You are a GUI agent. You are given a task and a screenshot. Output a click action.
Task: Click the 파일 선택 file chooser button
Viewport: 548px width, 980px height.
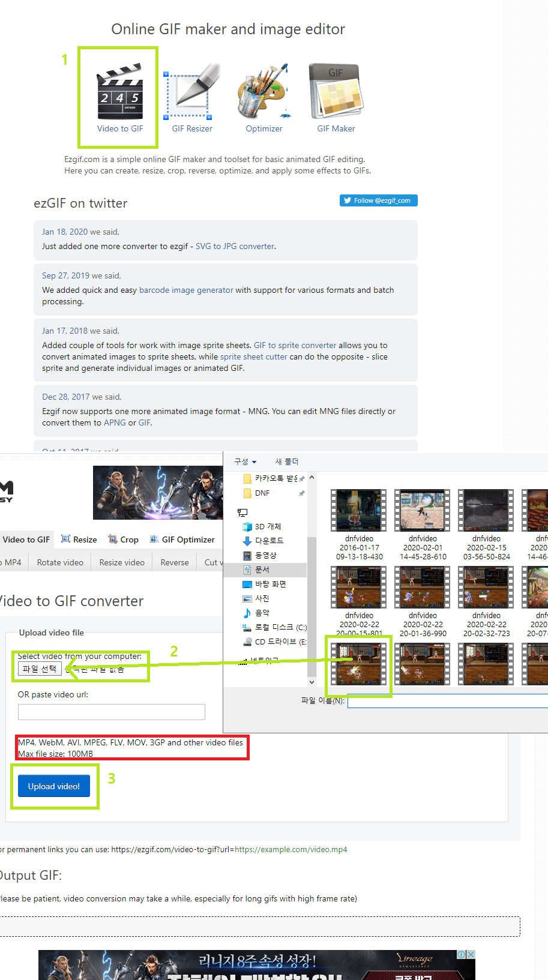tap(40, 669)
